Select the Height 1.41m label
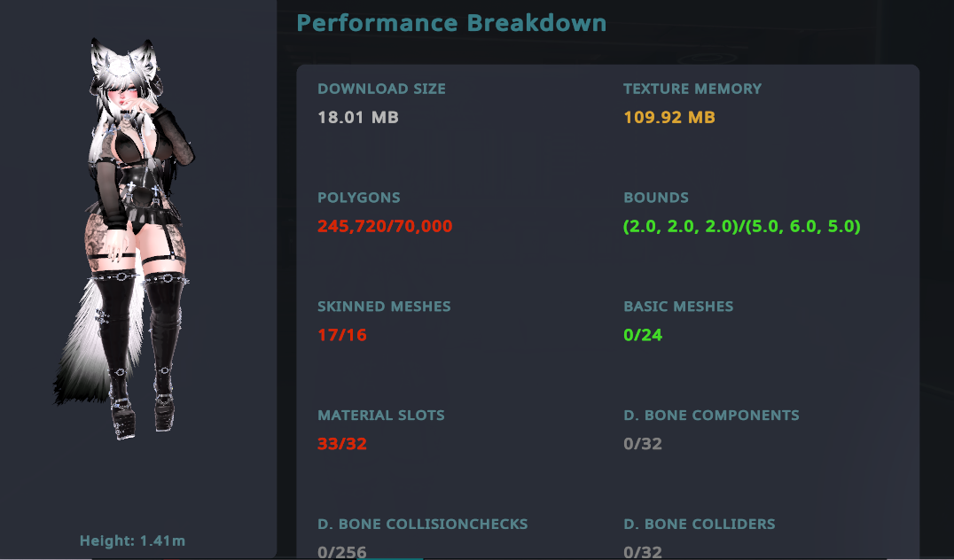The height and width of the screenshot is (560, 954). (x=132, y=541)
